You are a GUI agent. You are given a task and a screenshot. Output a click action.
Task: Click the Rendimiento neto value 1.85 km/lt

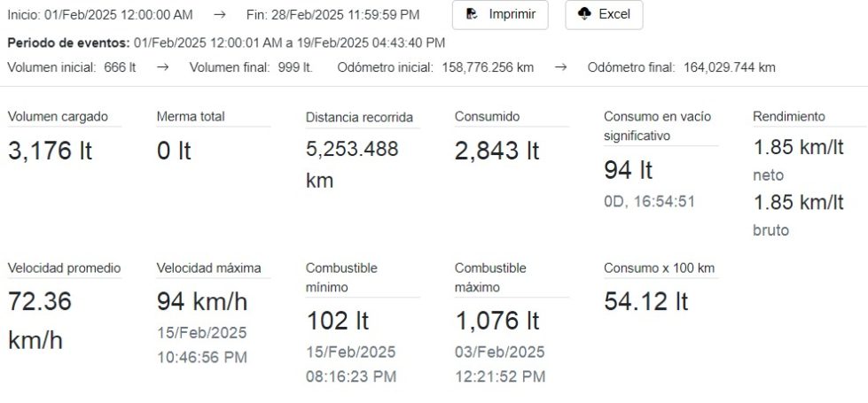(798, 148)
